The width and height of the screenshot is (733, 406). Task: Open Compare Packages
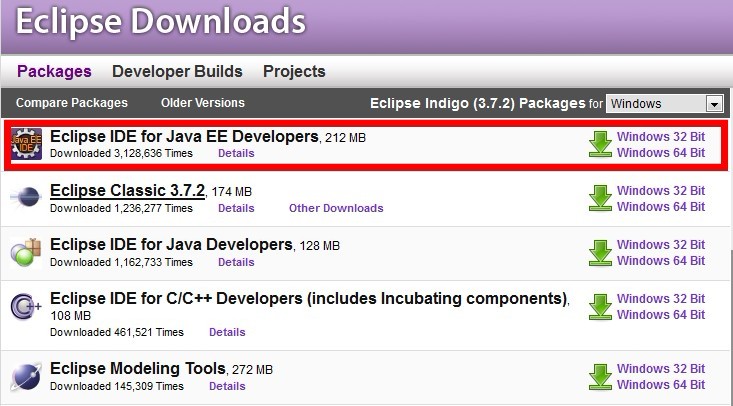pos(72,102)
